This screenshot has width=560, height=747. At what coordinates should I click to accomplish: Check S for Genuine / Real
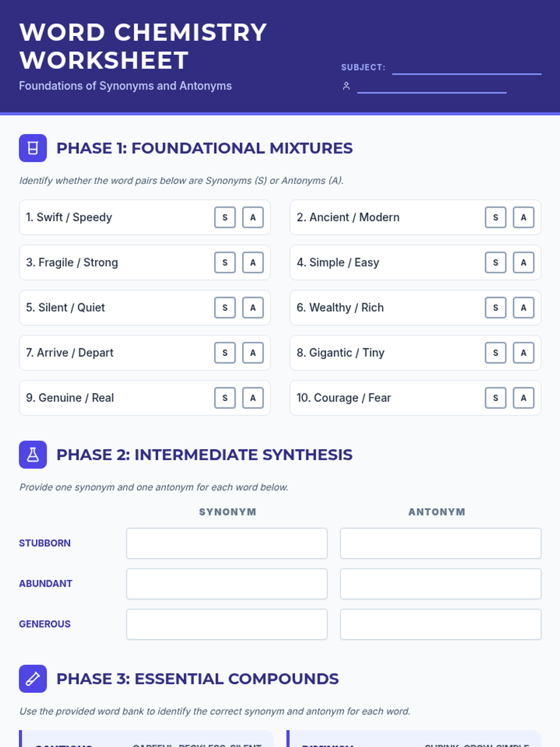tap(225, 398)
